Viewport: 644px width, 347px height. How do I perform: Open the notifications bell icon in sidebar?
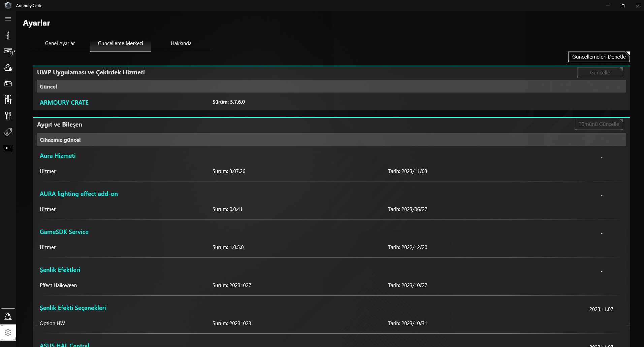(x=8, y=316)
